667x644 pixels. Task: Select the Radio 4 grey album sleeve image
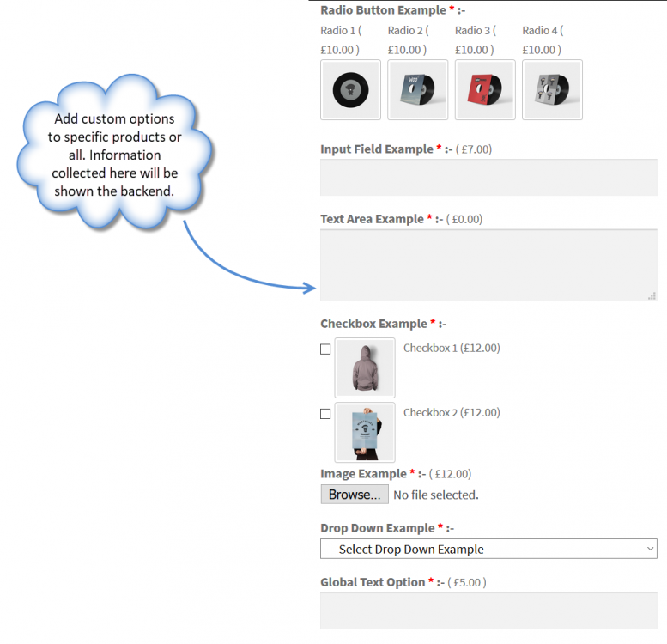click(x=552, y=89)
